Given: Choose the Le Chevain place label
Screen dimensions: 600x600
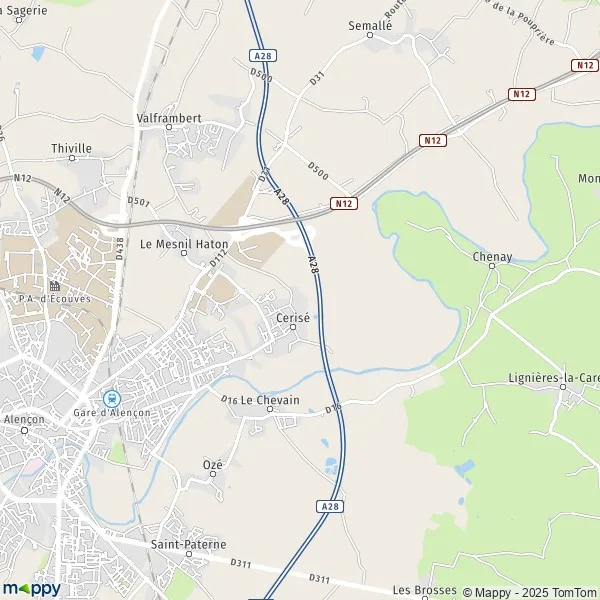Looking at the screenshot, I should (270, 400).
